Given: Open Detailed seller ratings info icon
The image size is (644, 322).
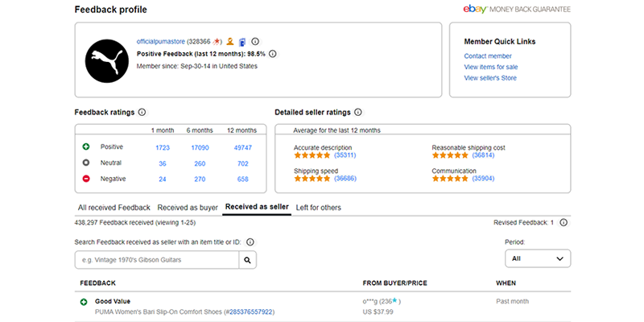Looking at the screenshot, I should point(358,113).
